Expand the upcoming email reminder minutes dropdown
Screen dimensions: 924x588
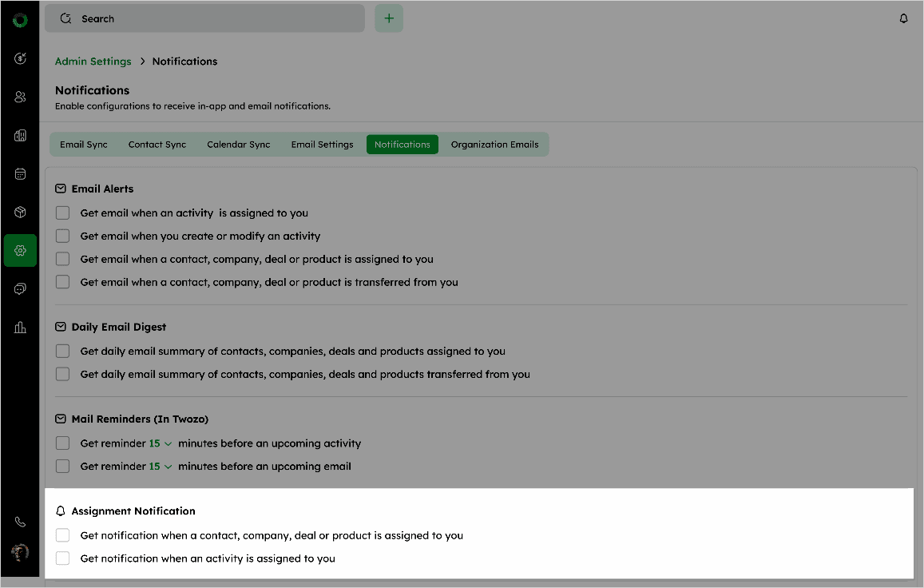pos(161,467)
